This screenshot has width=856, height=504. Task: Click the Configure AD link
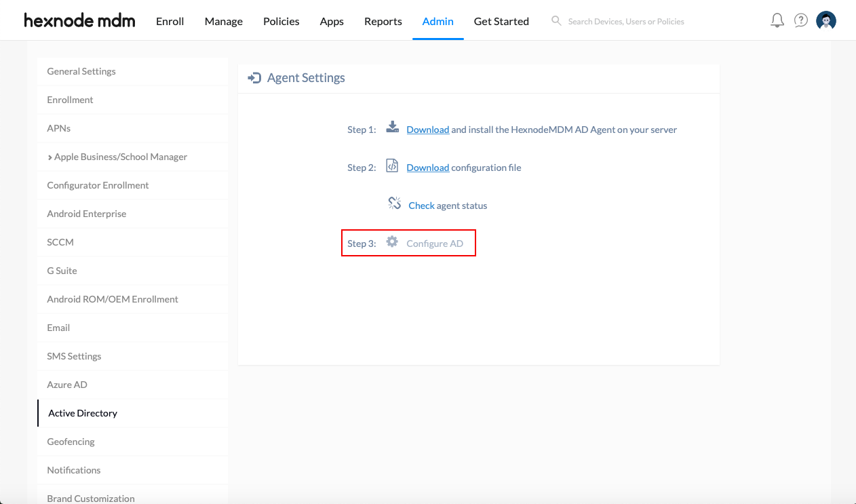click(435, 244)
